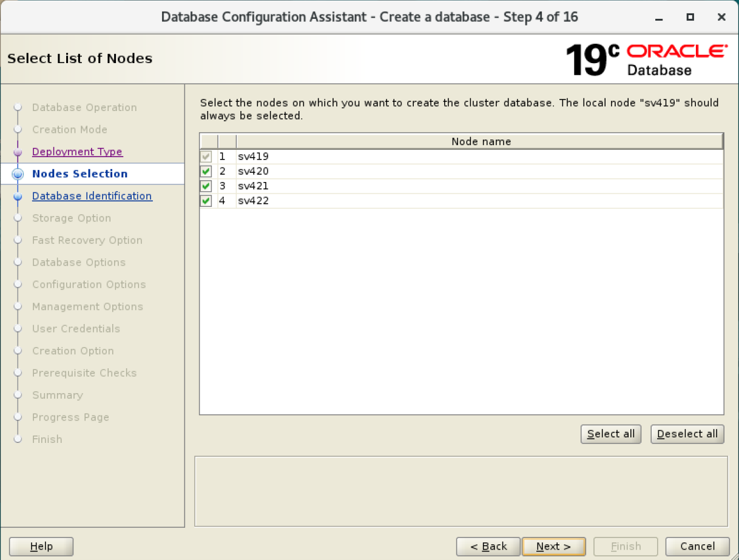Viewport: 739px width, 560px height.
Task: Click the User Credentials step label
Action: (76, 329)
